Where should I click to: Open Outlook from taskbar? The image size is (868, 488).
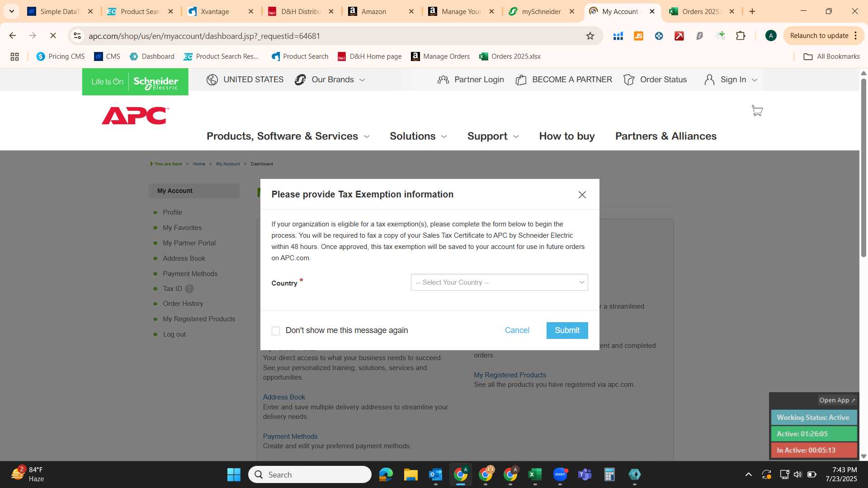coord(435,474)
